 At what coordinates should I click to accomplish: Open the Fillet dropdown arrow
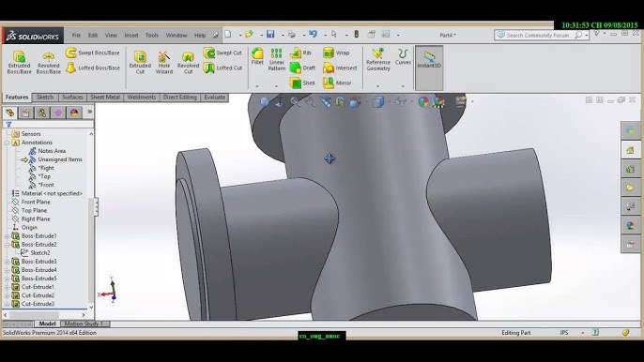257,86
